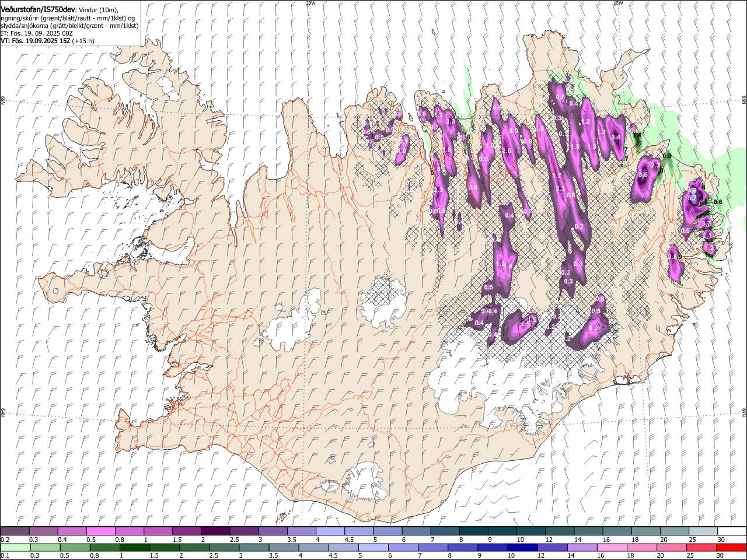Select the snow-scale swatch between 12 and 14
747x560 pixels.
[x=559, y=531]
